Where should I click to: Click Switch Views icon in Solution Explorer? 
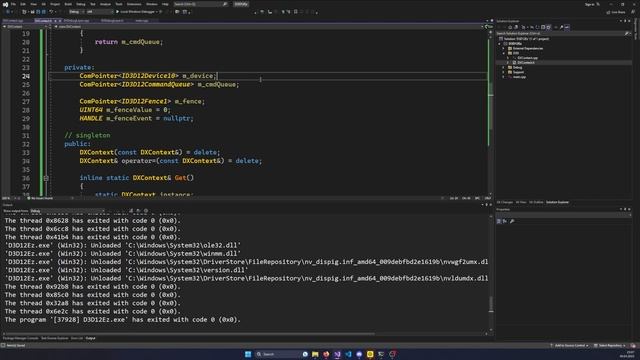point(516,27)
